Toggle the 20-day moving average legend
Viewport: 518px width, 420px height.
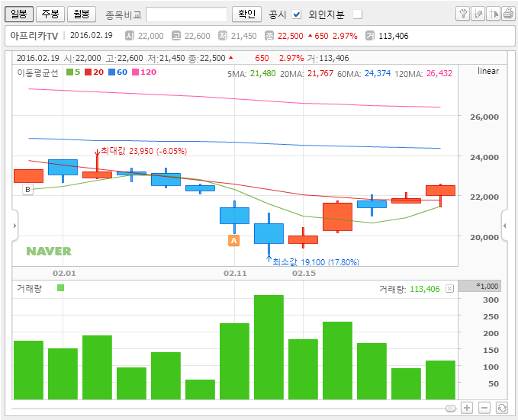point(94,72)
